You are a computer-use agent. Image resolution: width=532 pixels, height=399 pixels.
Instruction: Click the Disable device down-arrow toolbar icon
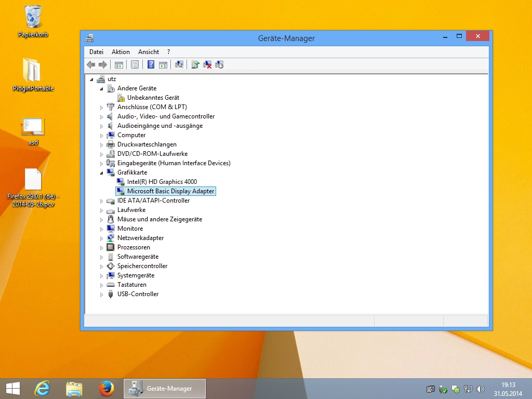[x=219, y=64]
